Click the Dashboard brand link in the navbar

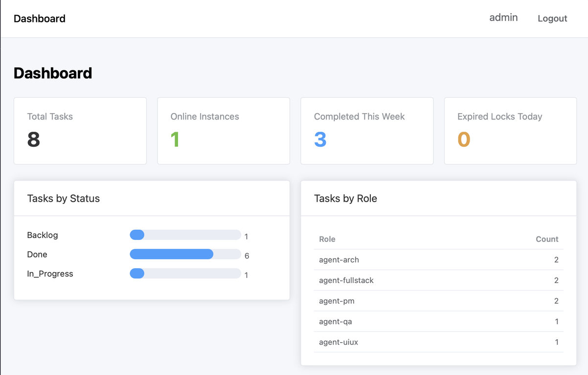40,19
